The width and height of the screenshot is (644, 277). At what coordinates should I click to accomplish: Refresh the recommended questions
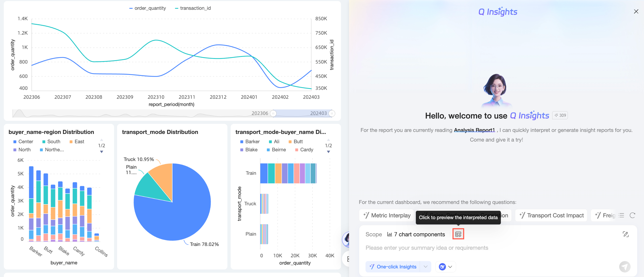pyautogui.click(x=632, y=215)
